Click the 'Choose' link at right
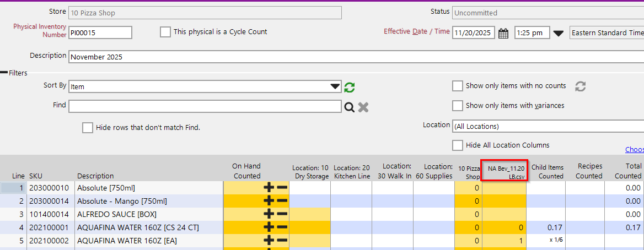This screenshot has height=250, width=644. point(634,150)
